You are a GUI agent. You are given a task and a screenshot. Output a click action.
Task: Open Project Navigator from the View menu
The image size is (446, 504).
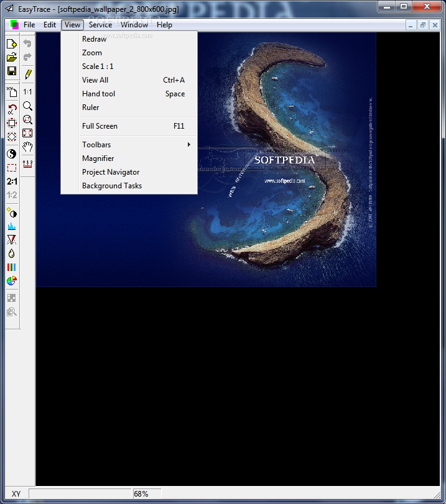(129, 172)
